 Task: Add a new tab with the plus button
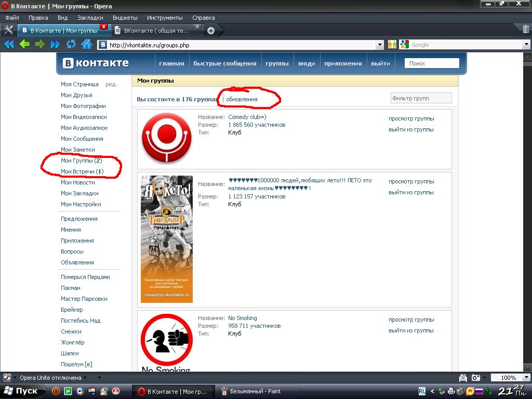click(211, 31)
